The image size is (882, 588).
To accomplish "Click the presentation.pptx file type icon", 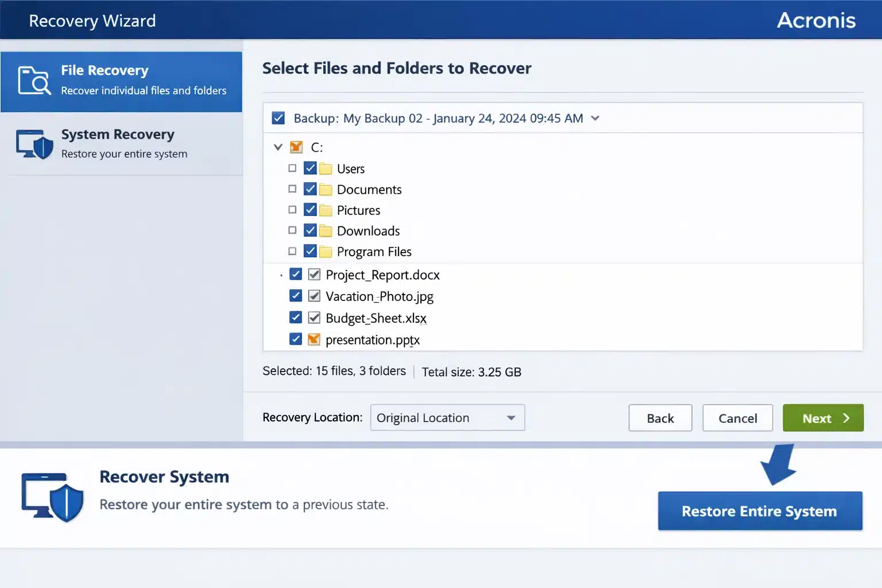I will (x=314, y=339).
